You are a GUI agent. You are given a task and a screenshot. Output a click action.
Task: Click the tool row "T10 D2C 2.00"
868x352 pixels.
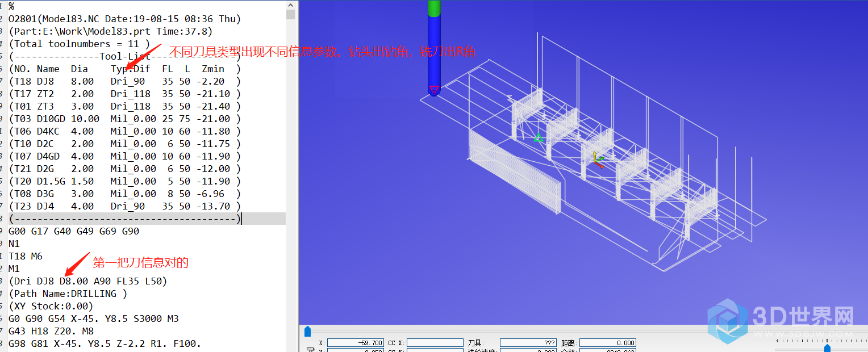tap(125, 144)
